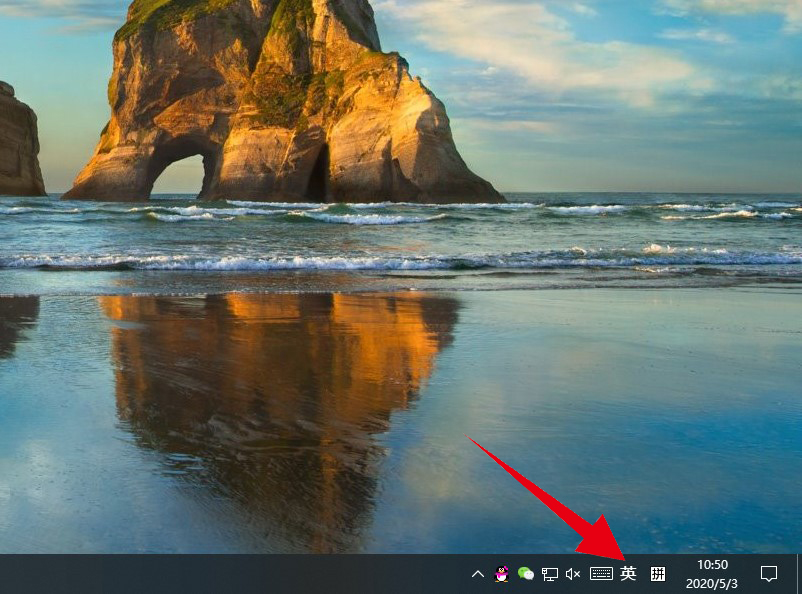Open the touch keyboard icon

pos(601,574)
